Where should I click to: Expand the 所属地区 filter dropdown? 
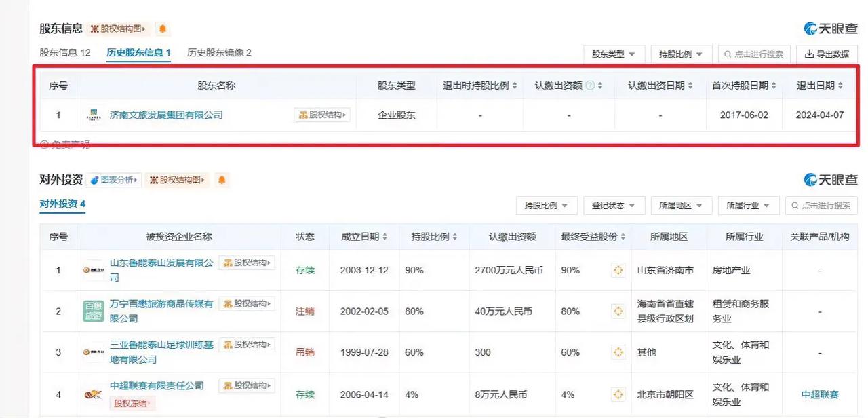(x=682, y=205)
